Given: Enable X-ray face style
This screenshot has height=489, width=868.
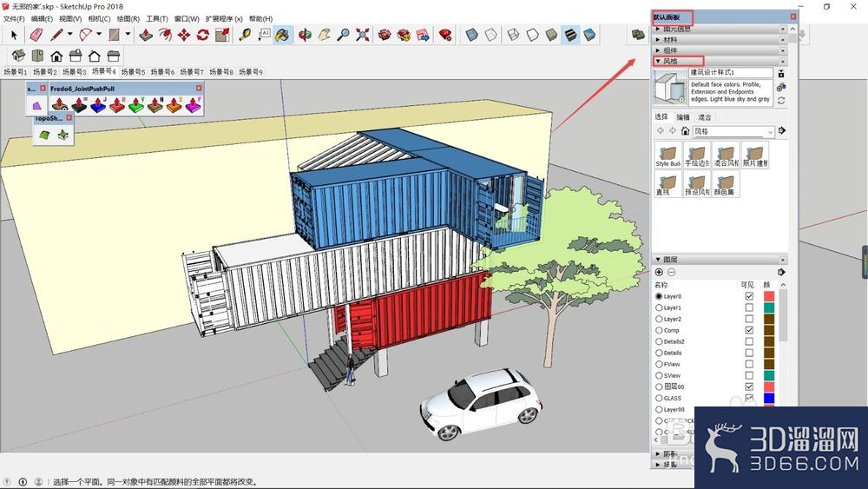Looking at the screenshot, I should 471,36.
